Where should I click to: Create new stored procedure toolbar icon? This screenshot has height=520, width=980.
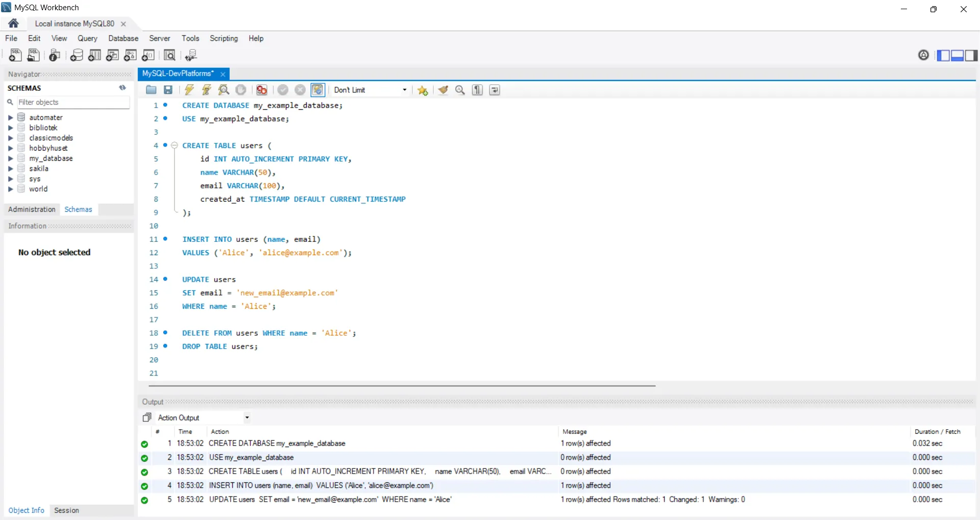(130, 55)
